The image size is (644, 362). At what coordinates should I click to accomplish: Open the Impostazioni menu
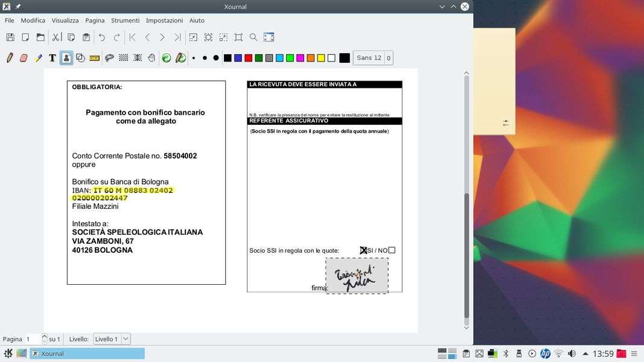pyautogui.click(x=164, y=21)
